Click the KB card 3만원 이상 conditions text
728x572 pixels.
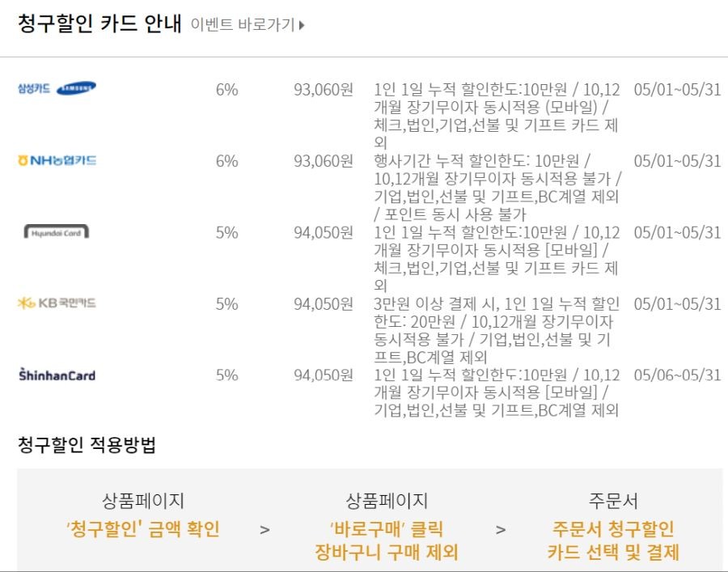click(497, 331)
